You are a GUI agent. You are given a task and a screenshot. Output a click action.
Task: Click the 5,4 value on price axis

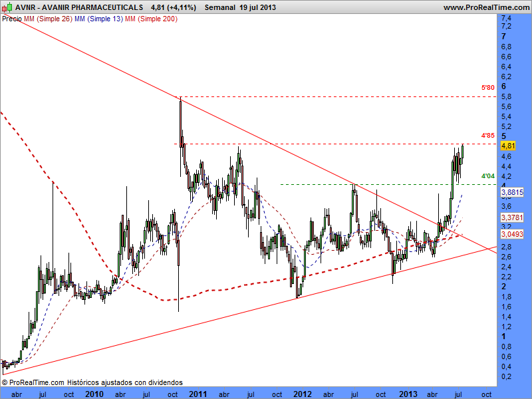pyautogui.click(x=506, y=116)
